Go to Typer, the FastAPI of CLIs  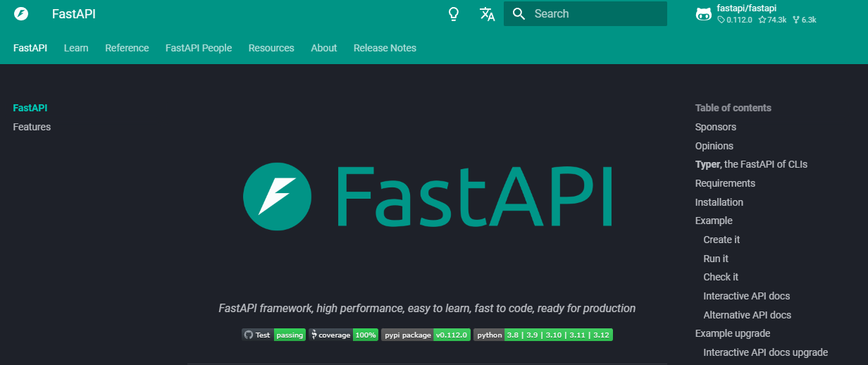point(751,164)
